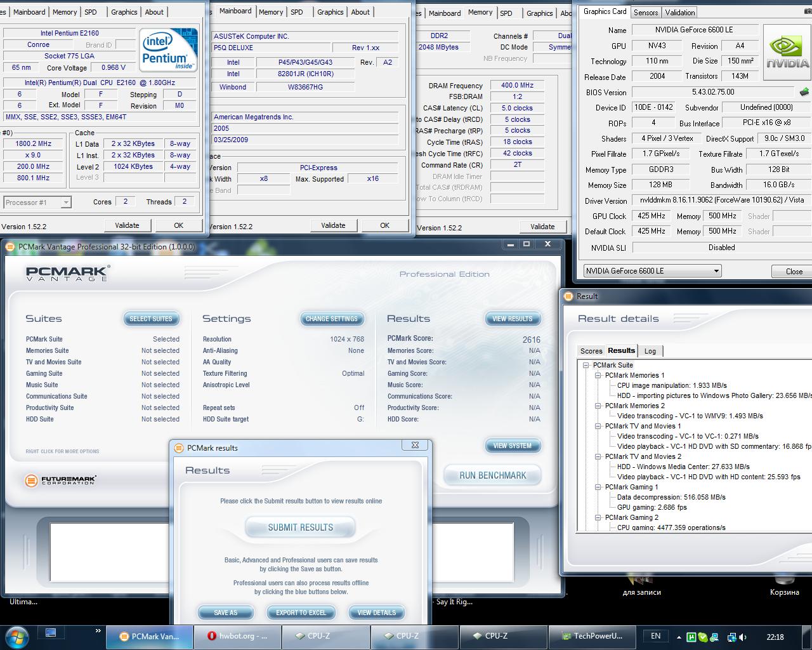Click the Intel Pentium inside logo

[168, 50]
